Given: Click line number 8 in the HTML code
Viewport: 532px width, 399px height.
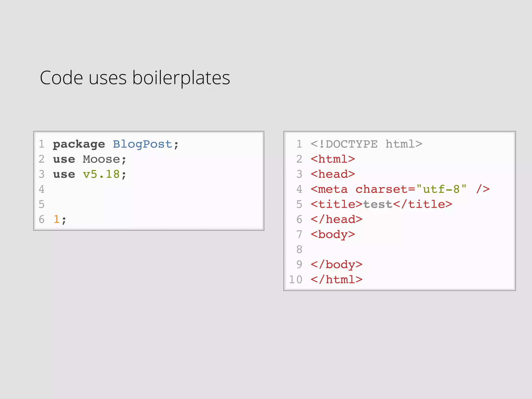Looking at the screenshot, I should pos(299,250).
